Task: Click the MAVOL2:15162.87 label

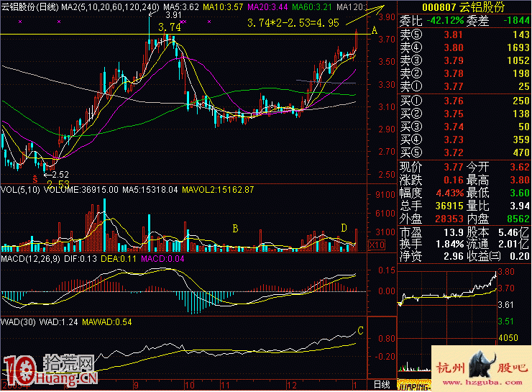Action: point(218,190)
